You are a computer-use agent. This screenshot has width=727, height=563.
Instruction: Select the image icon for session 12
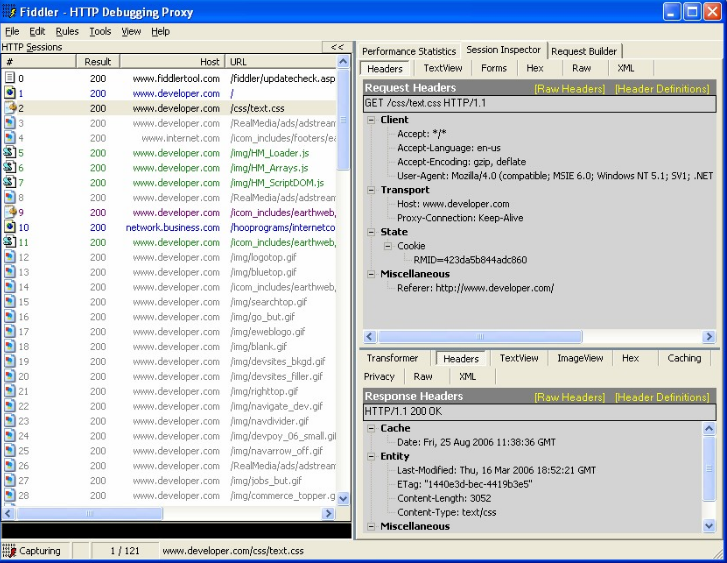point(10,257)
